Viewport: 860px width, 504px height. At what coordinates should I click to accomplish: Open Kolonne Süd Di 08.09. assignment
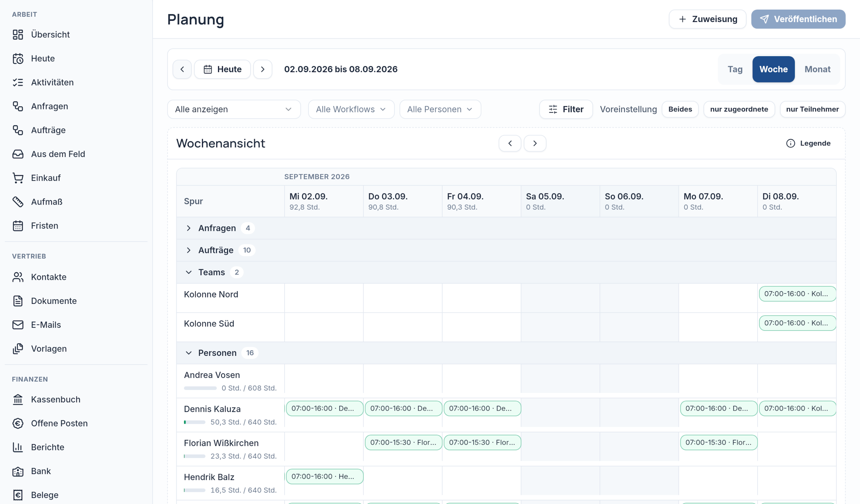[x=797, y=323]
